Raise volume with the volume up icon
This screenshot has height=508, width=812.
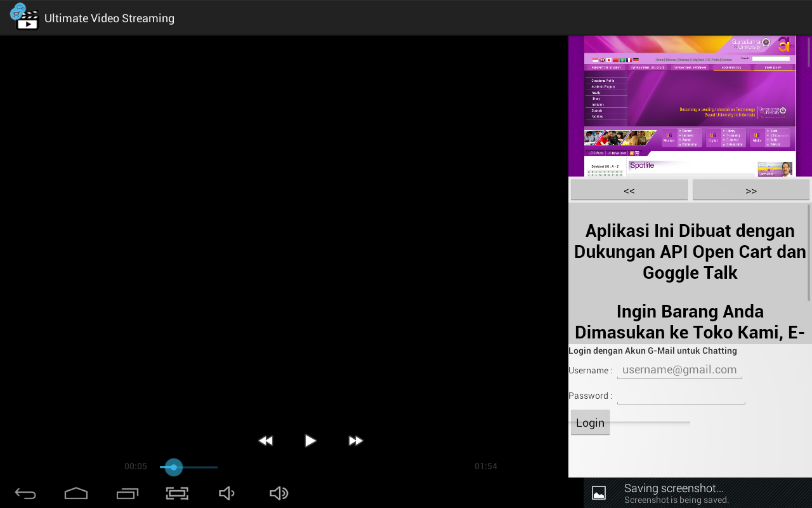pyautogui.click(x=278, y=493)
